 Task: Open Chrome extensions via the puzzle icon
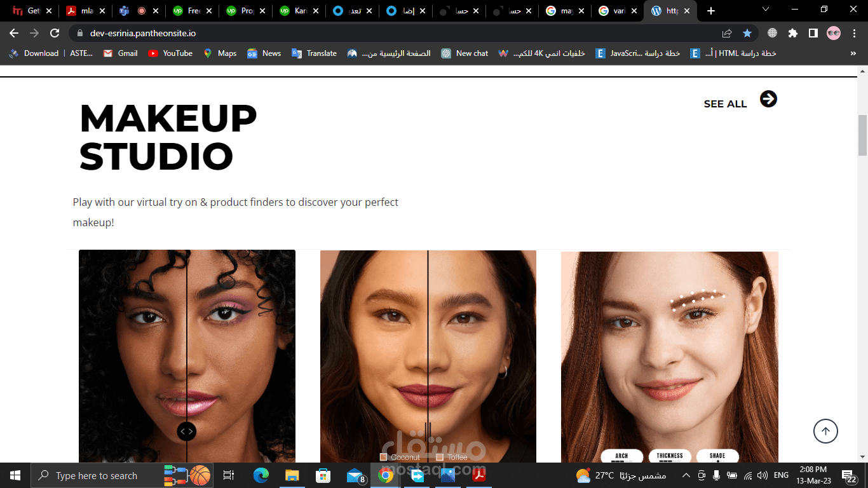[x=792, y=32]
